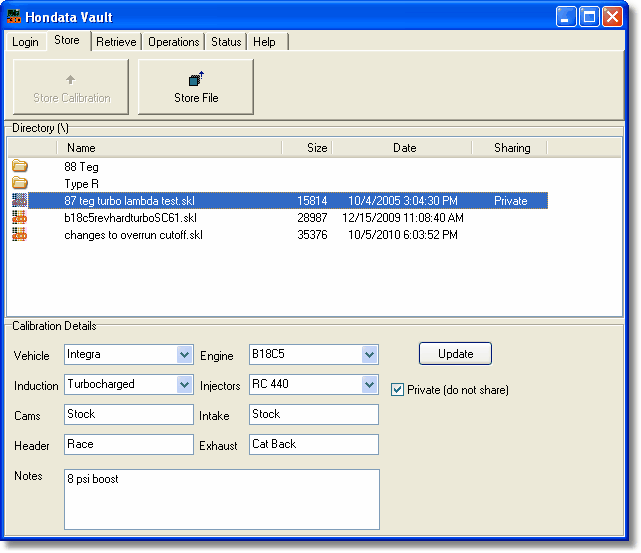Click the Private sharing value in selected row

[511, 201]
